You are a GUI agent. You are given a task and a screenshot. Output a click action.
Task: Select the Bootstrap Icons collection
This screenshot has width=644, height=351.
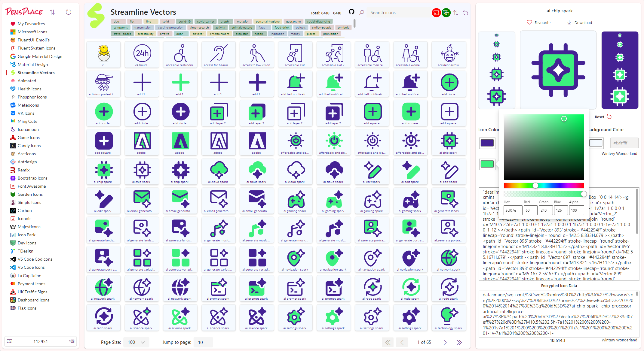click(x=32, y=178)
